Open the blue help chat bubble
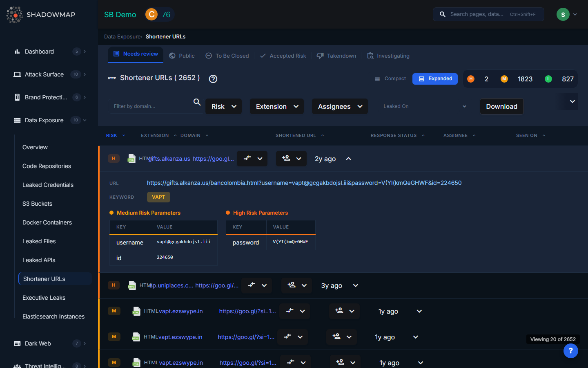Image resolution: width=588 pixels, height=368 pixels. tap(570, 350)
